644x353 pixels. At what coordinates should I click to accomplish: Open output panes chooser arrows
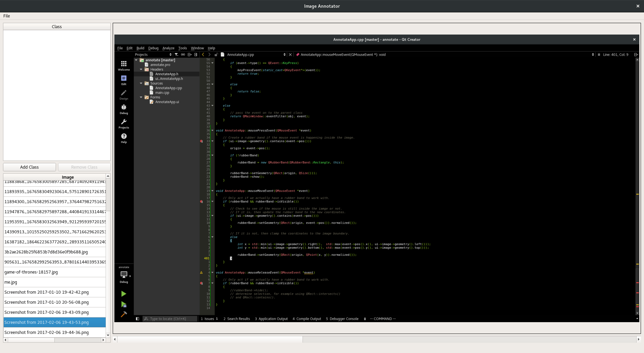tap(365, 319)
